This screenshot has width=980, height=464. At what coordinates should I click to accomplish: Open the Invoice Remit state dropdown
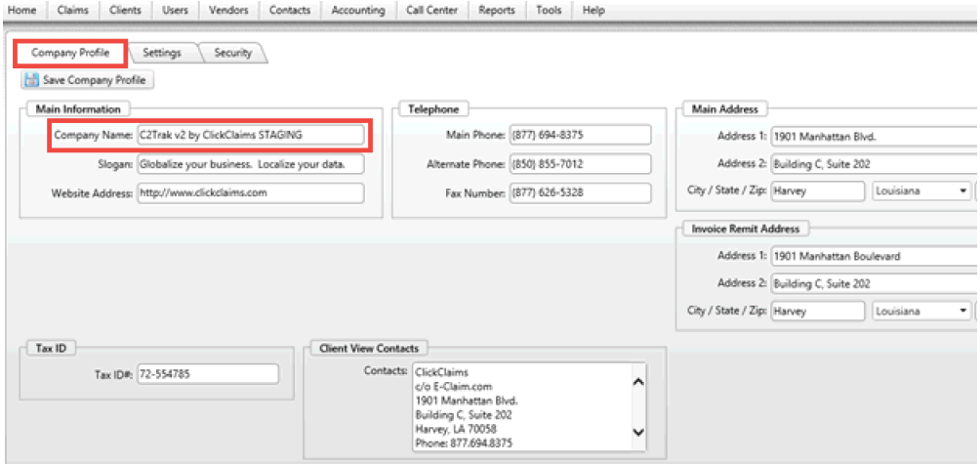pyautogui.click(x=920, y=311)
